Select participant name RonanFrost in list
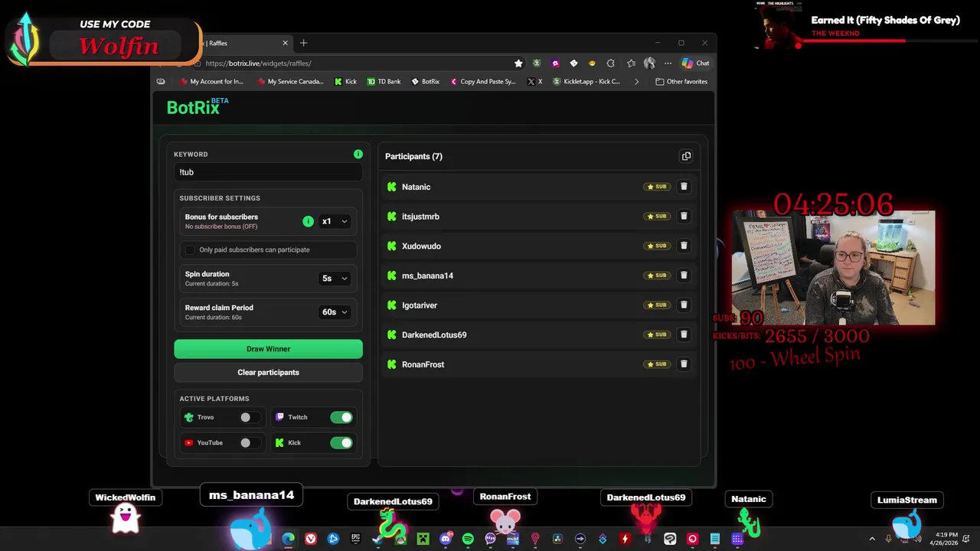The height and width of the screenshot is (551, 980). [x=423, y=364]
